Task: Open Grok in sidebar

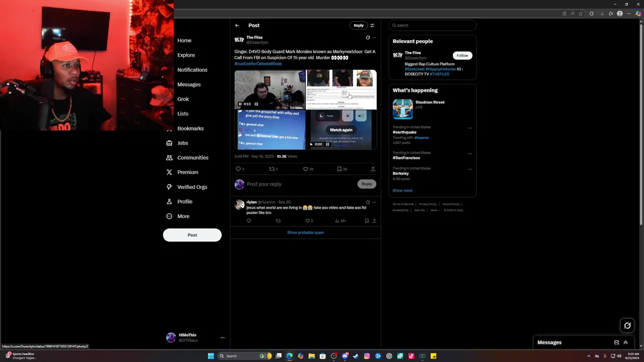Action: [x=183, y=99]
